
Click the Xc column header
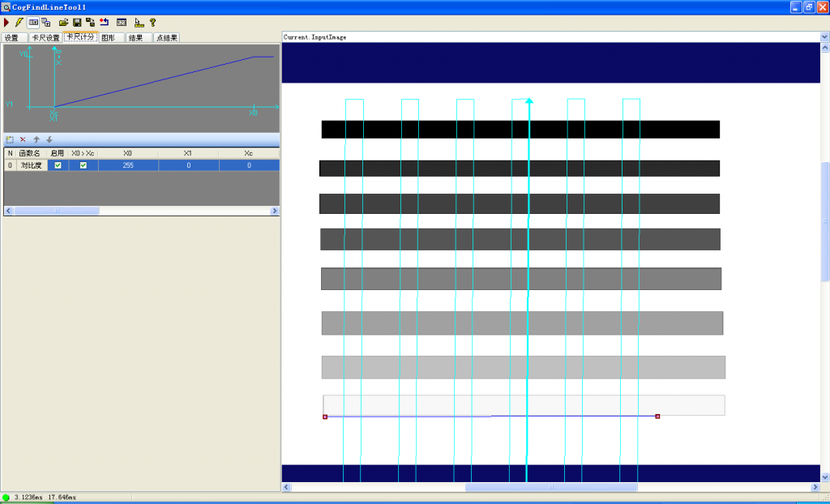click(x=248, y=153)
